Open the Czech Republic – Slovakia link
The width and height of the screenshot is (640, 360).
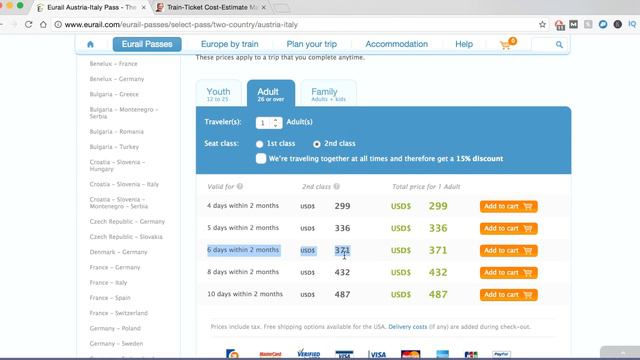click(126, 237)
